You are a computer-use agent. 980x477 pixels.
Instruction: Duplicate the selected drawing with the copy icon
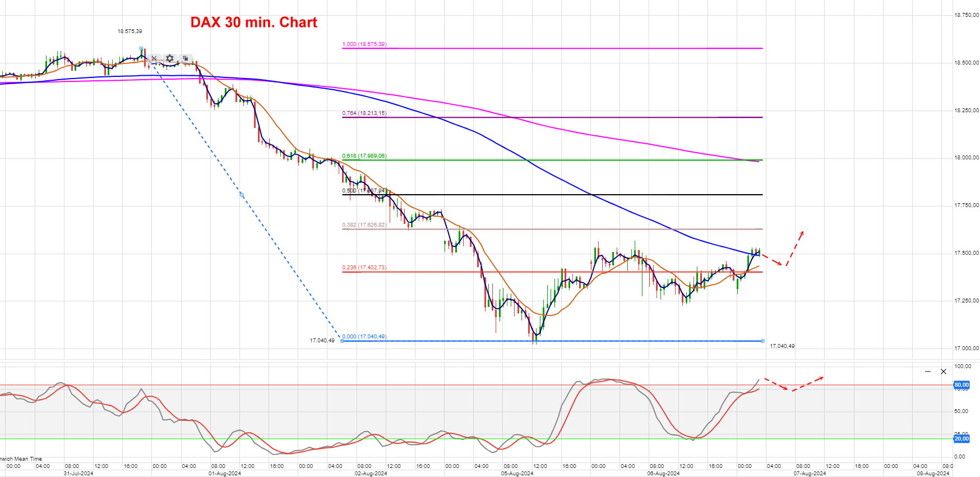pos(186,58)
